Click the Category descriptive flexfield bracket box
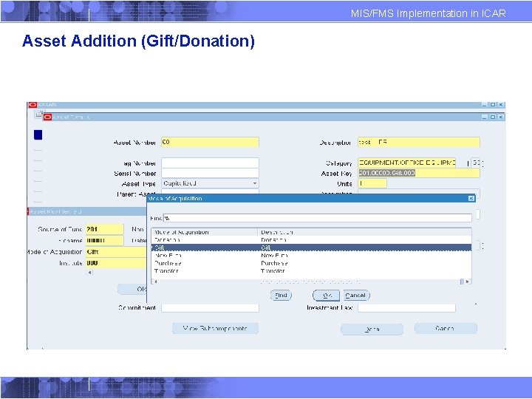Screen dimensions: 532x399 [476, 163]
